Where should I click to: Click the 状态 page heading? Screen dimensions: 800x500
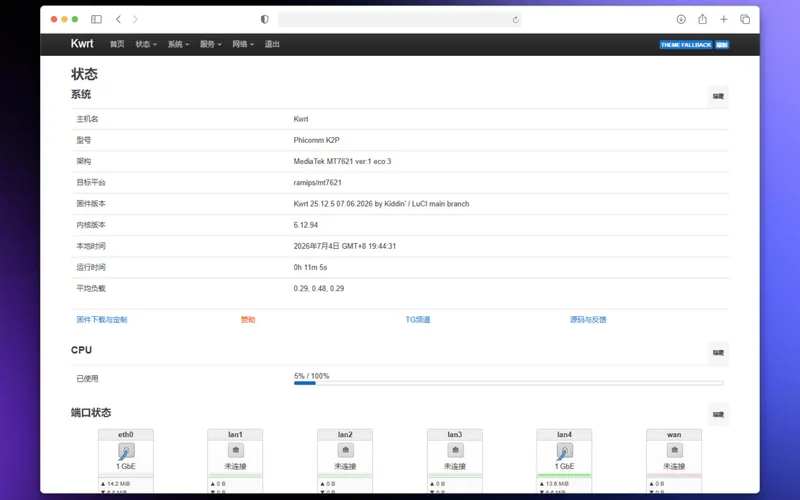(x=84, y=74)
